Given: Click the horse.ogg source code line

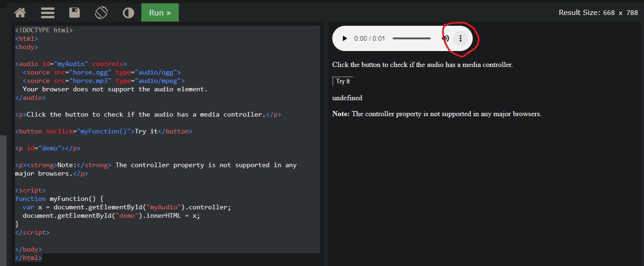Looking at the screenshot, I should (x=102, y=72).
